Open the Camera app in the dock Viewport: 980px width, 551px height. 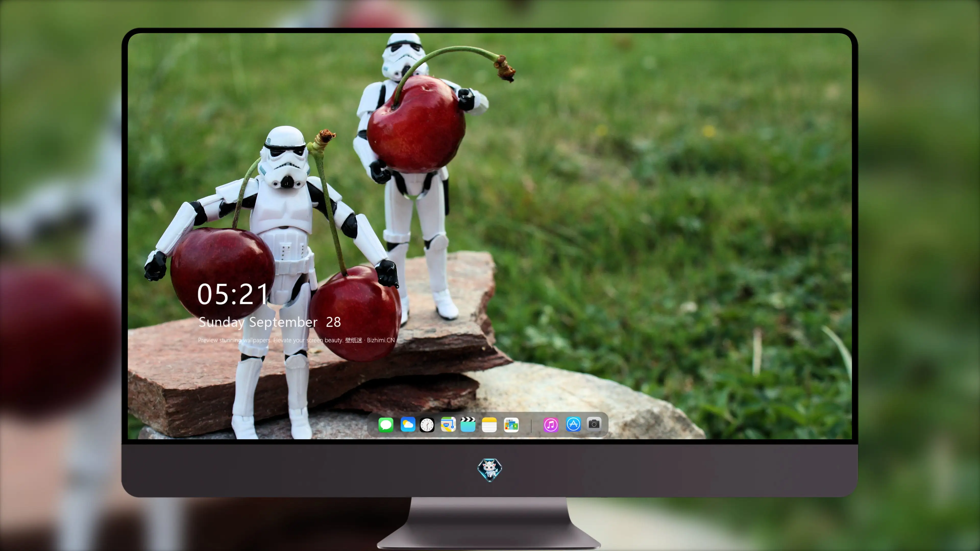(594, 424)
